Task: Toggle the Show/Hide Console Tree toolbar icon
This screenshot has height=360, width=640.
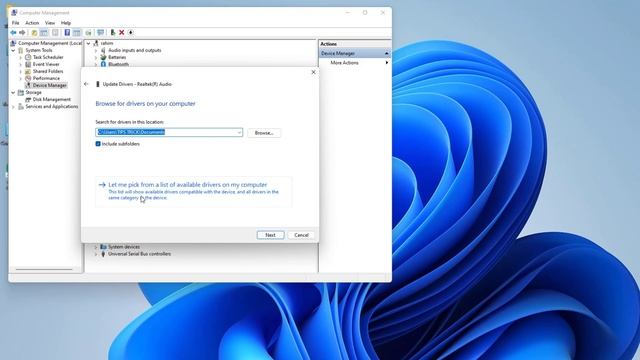Action: 44,33
